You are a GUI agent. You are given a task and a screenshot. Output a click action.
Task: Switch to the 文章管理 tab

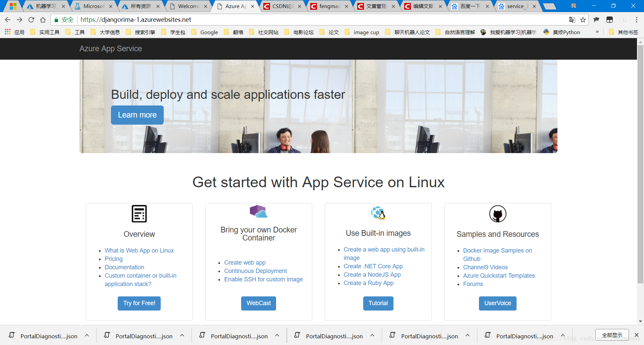[376, 6]
